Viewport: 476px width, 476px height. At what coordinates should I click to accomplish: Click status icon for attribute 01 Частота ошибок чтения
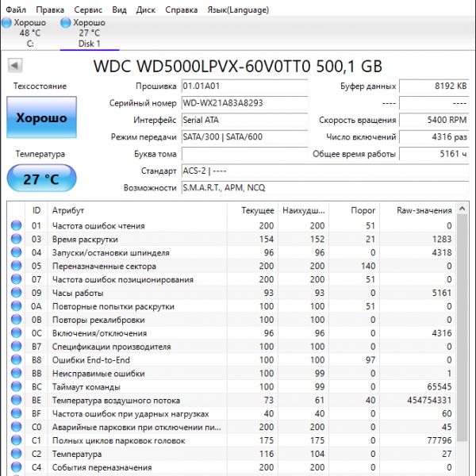click(x=16, y=225)
